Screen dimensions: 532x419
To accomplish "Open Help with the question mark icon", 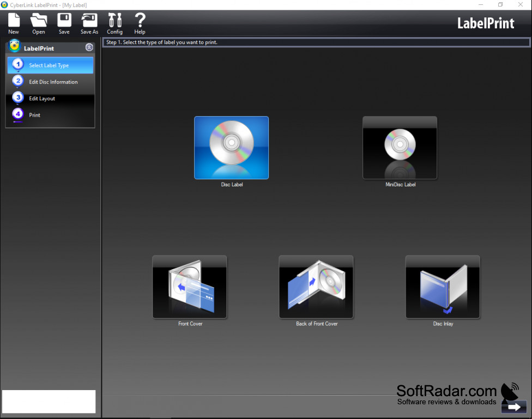I will pyautogui.click(x=140, y=23).
